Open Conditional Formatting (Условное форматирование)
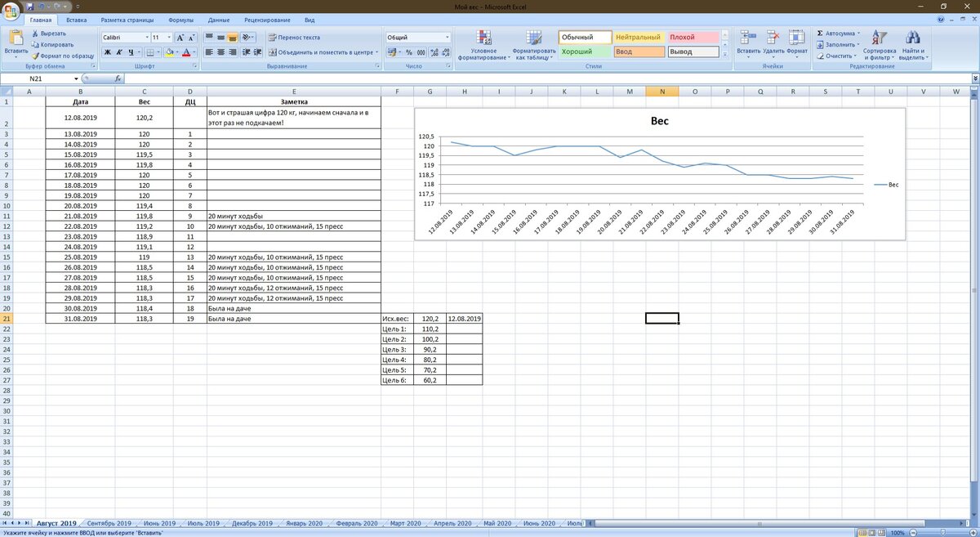Image resolution: width=980 pixels, height=537 pixels. (483, 46)
